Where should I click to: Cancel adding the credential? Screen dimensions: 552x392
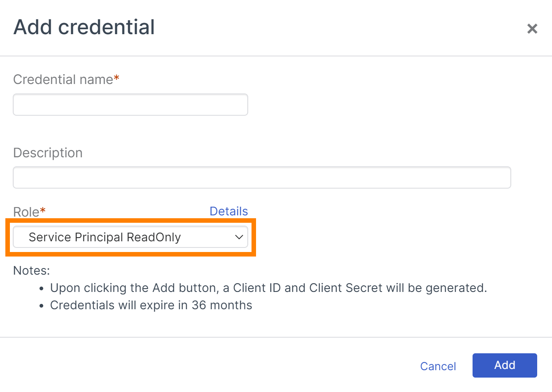coord(438,366)
